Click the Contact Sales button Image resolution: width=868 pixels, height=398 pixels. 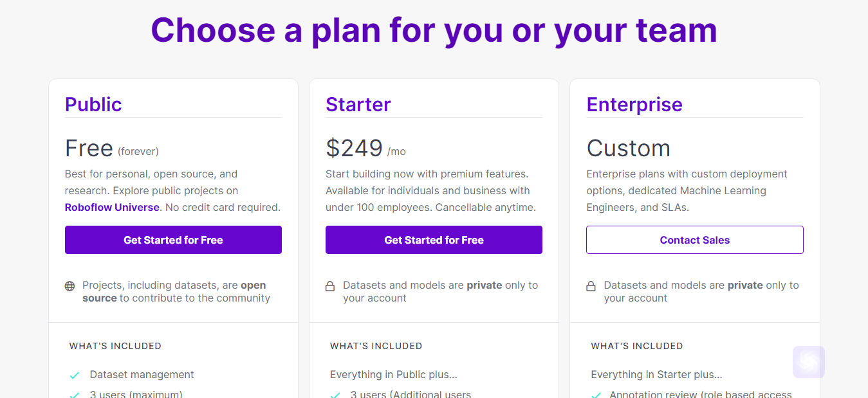click(695, 240)
